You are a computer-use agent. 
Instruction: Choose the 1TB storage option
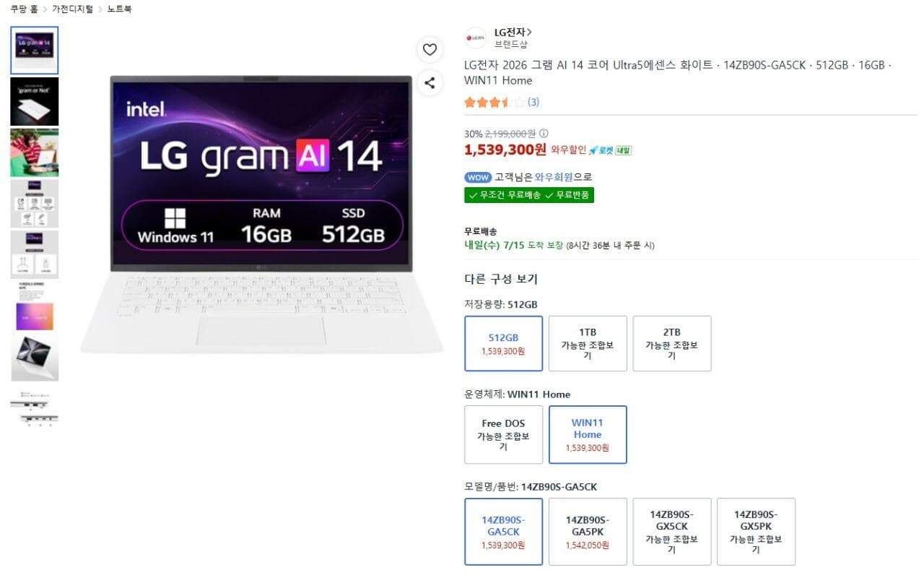588,344
